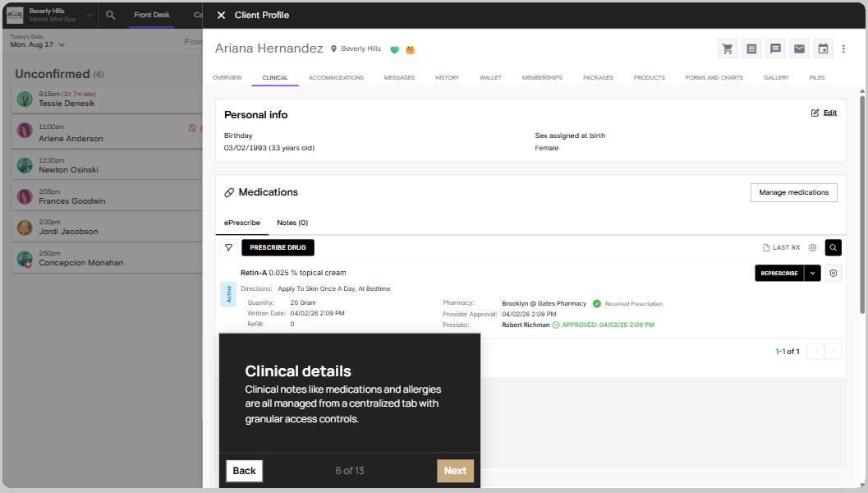Open Concepcion Monahan's 2:50pm appointment
The image size is (868, 493).
108,259
